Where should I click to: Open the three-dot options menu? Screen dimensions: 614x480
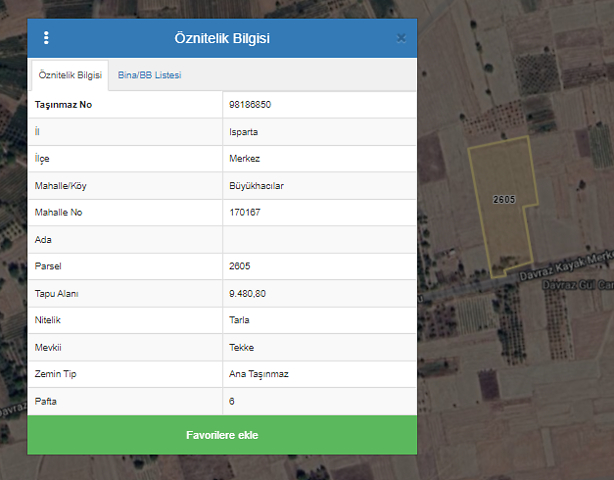[46, 38]
